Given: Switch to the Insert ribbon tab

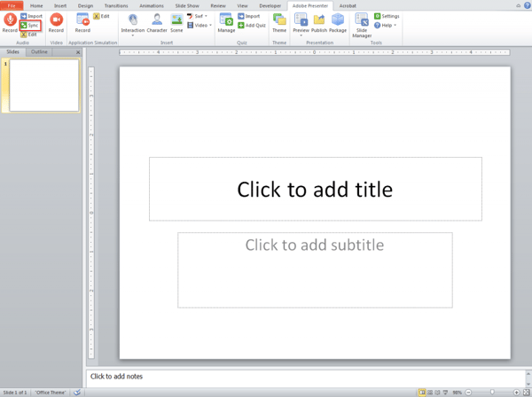Looking at the screenshot, I should [x=60, y=6].
